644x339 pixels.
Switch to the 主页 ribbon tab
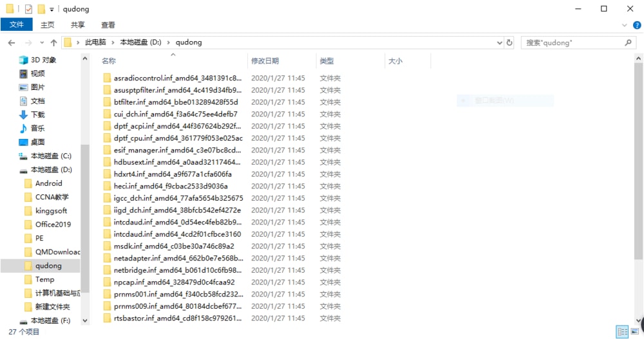pyautogui.click(x=47, y=25)
